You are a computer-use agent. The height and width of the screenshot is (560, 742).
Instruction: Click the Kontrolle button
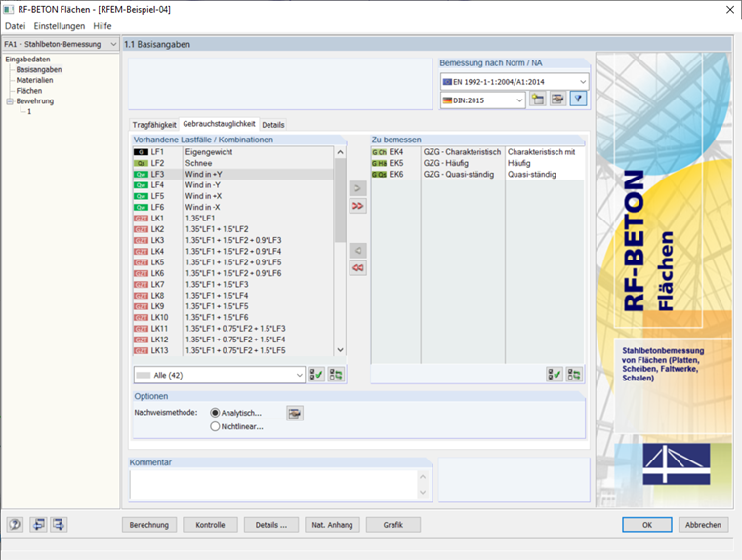click(210, 525)
